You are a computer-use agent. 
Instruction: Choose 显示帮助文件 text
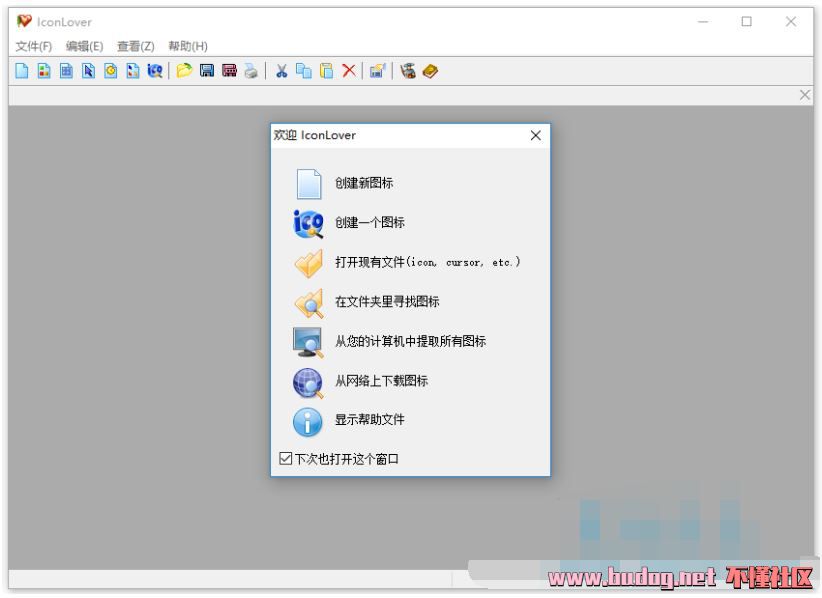[x=370, y=419]
